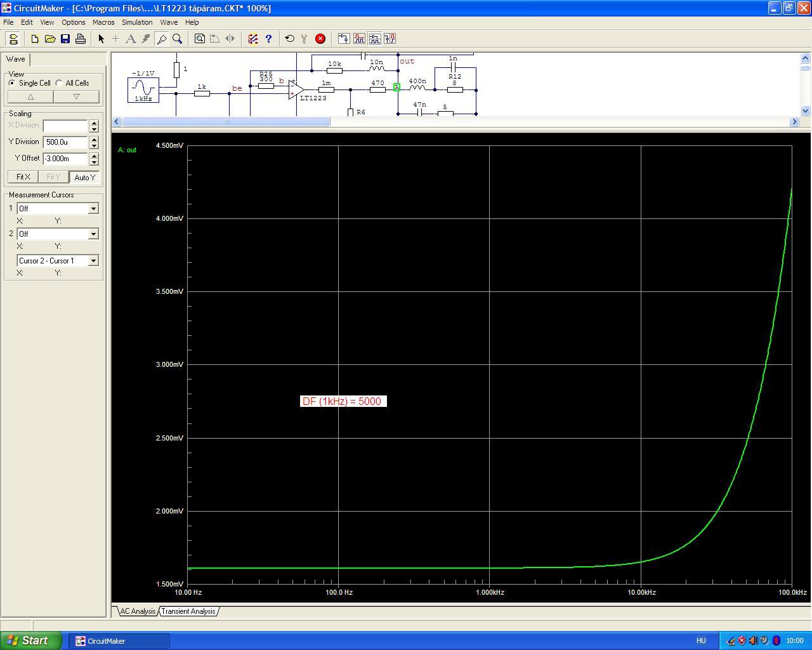Open Measurement Cursor 2 dropdown
This screenshot has width=812, height=650.
coord(93,234)
